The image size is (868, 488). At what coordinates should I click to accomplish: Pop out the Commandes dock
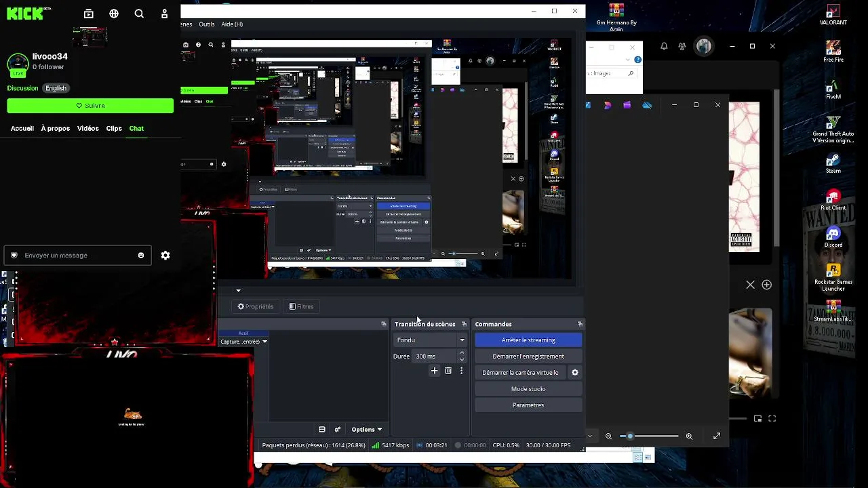tap(580, 324)
